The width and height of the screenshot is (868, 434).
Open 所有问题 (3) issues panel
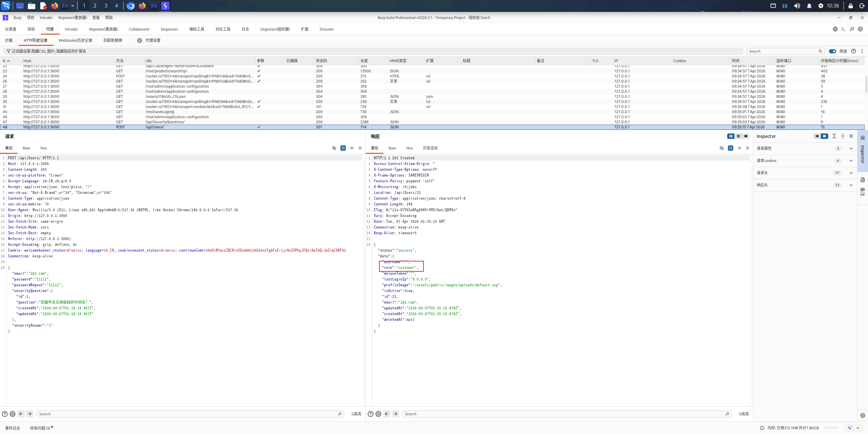click(40, 428)
